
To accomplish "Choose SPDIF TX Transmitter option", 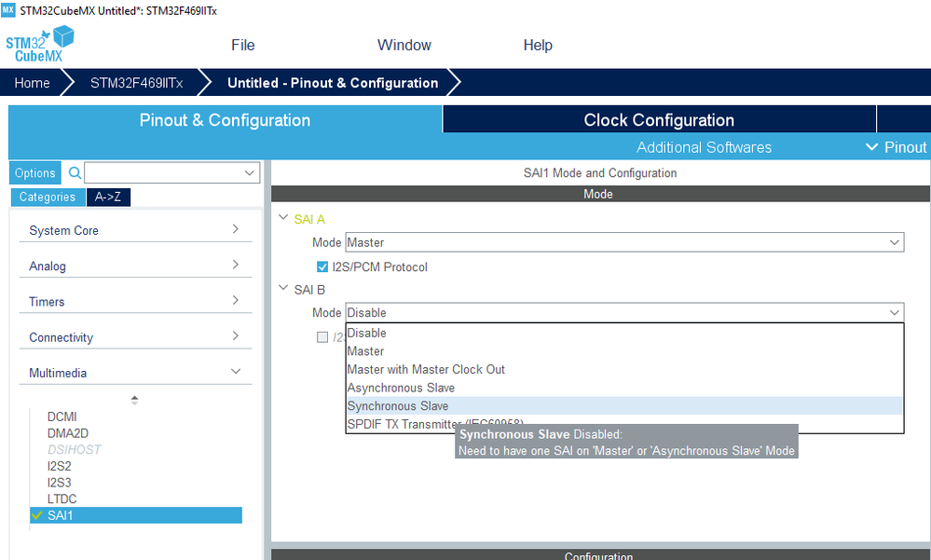I will coord(624,424).
